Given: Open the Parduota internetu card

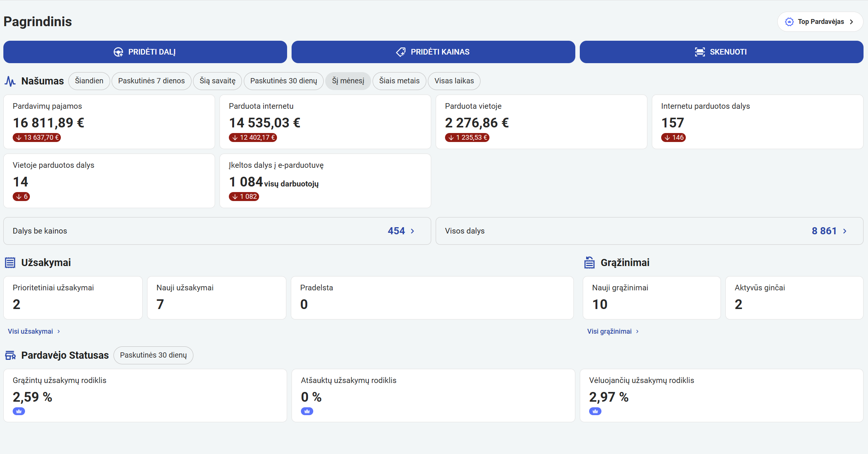Looking at the screenshot, I should click(326, 122).
